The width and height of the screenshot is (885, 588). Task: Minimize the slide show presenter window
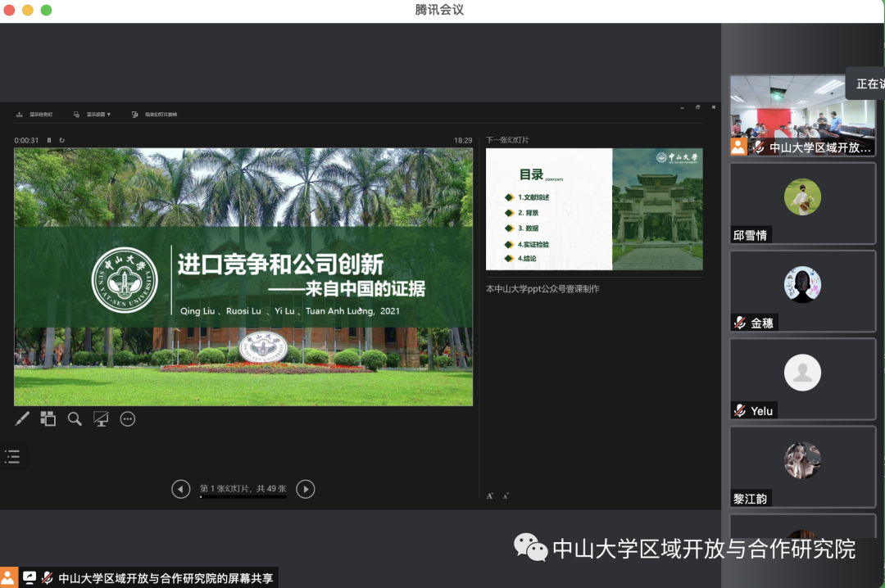[682, 106]
